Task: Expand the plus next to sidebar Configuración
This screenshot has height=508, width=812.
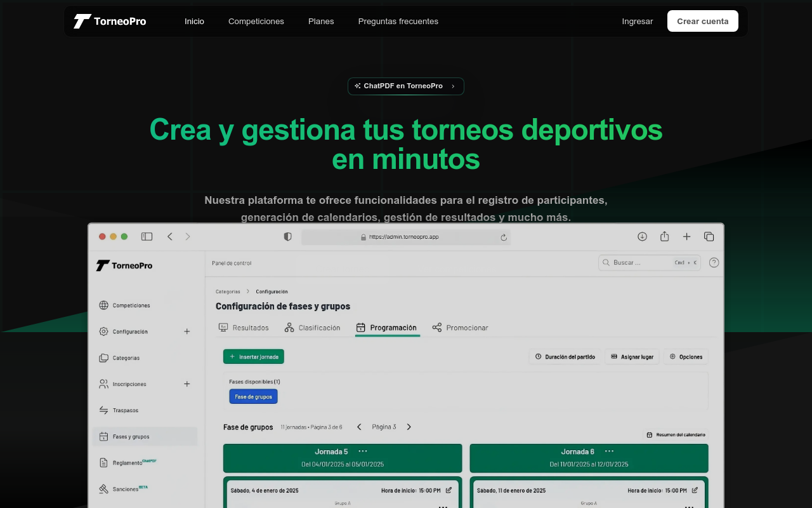Action: [187, 331]
